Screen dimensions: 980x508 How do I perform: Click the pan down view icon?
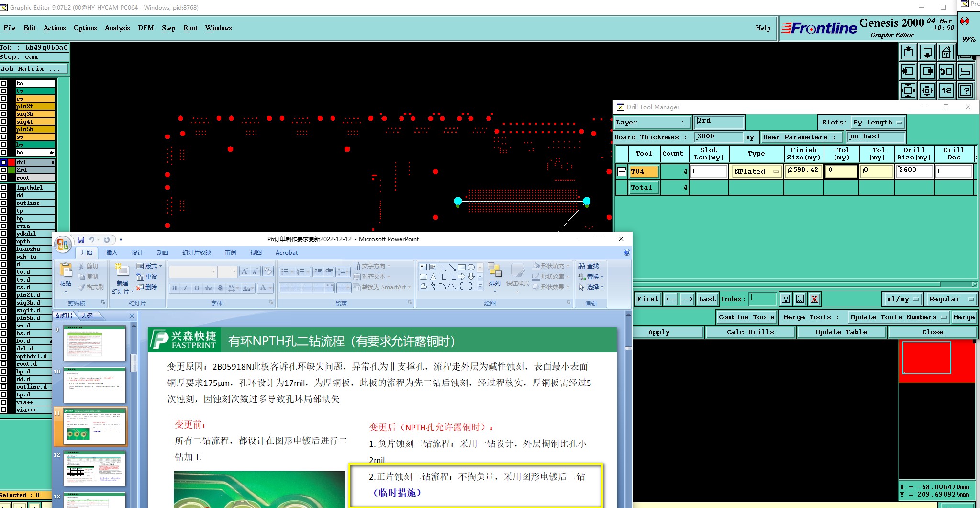(927, 52)
